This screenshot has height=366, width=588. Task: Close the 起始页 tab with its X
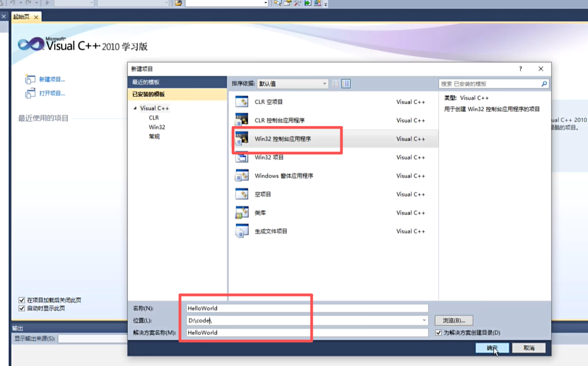click(36, 17)
